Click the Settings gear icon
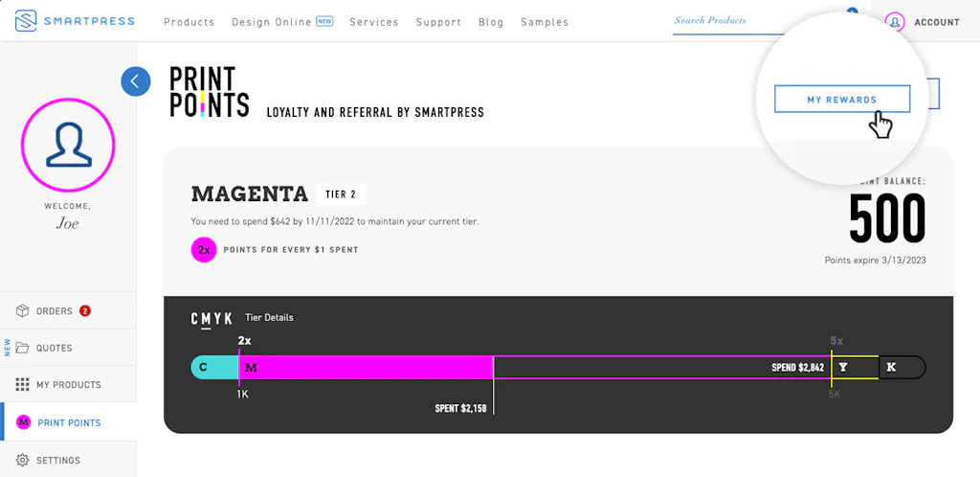 23,461
